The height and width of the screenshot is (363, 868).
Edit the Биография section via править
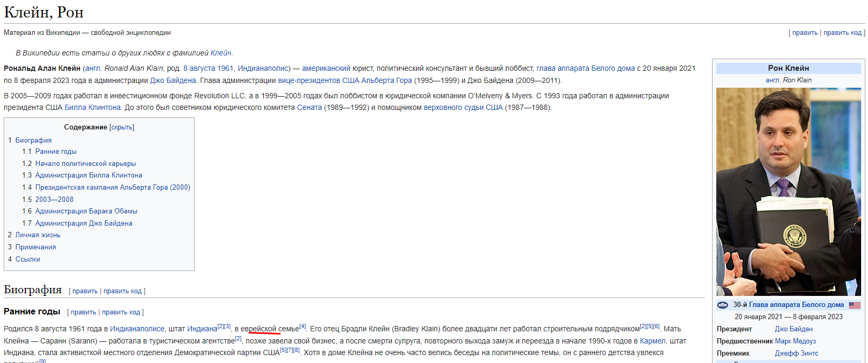point(85,291)
